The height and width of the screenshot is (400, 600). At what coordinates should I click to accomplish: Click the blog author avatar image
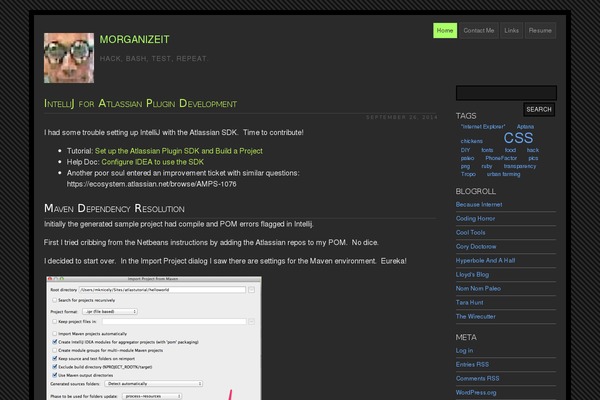69,58
